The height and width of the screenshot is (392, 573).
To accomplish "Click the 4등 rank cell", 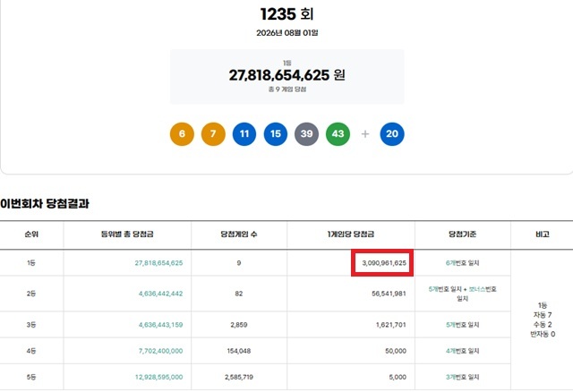I will pos(31,351).
